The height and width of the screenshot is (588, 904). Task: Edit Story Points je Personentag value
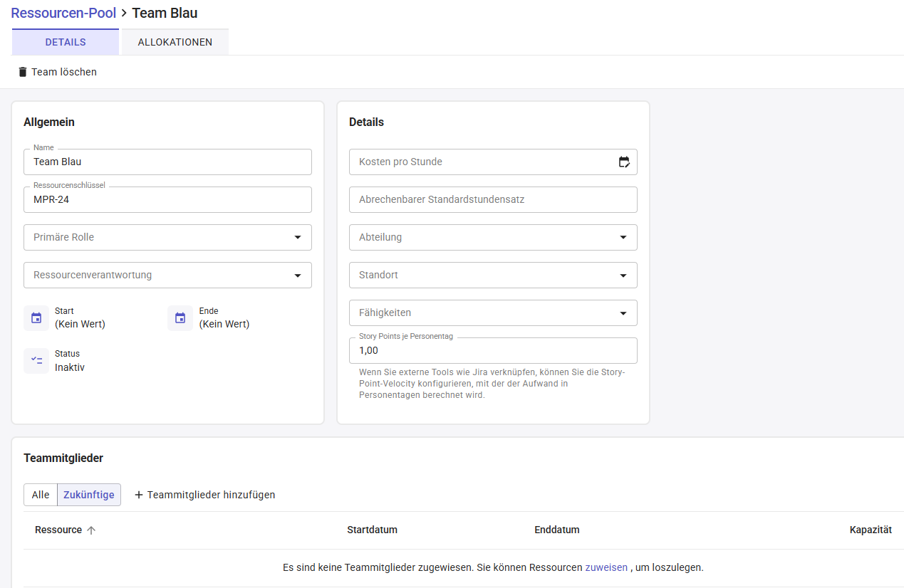pos(493,350)
